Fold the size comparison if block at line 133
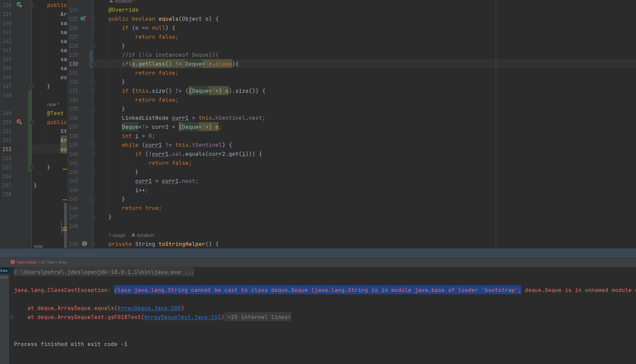The width and height of the screenshot is (636, 364). 93,91
